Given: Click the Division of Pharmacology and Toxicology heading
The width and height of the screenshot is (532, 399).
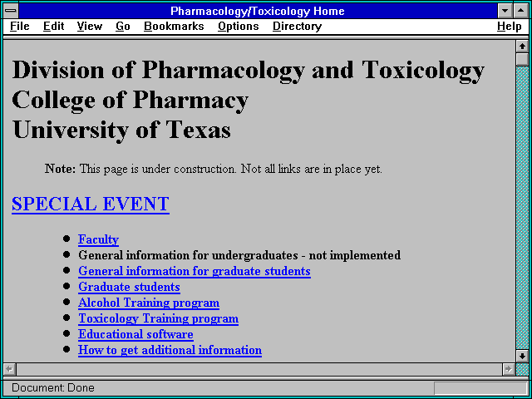Looking at the screenshot, I should pos(248,71).
